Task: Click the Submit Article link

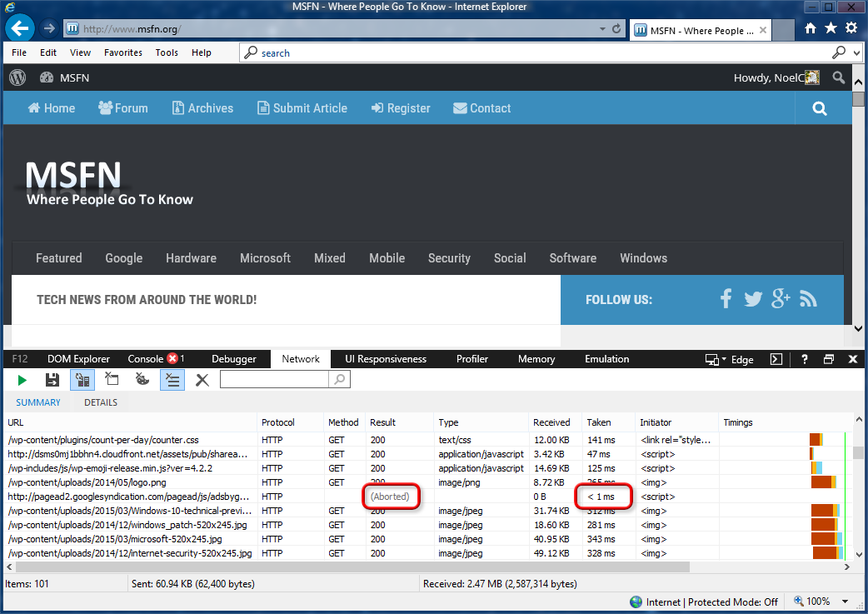Action: click(x=302, y=108)
